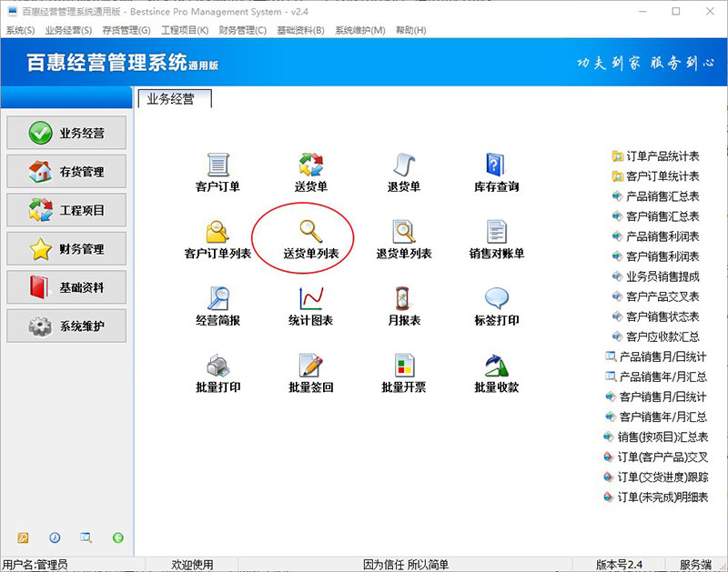The height and width of the screenshot is (572, 728).
Task: Open the 订单产品统计表 report
Action: (655, 156)
